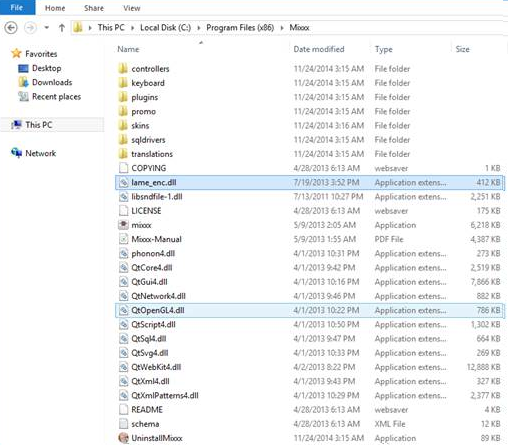Click the QtWebKit4.dll file name

pyautogui.click(x=156, y=367)
